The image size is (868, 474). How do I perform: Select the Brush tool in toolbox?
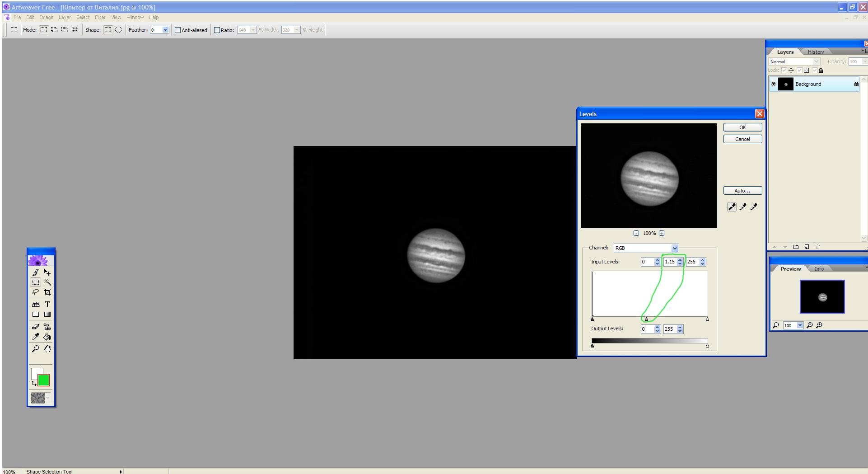coord(35,272)
